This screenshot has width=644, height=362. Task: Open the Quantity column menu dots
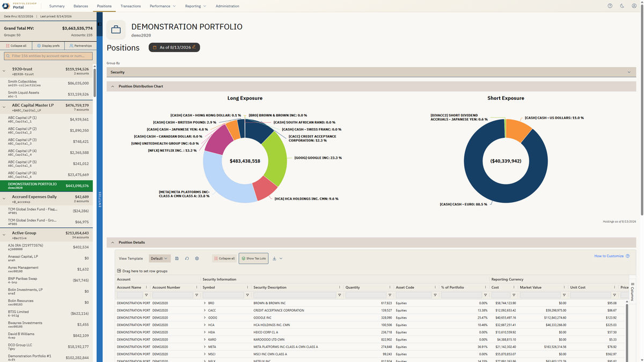pos(391,287)
